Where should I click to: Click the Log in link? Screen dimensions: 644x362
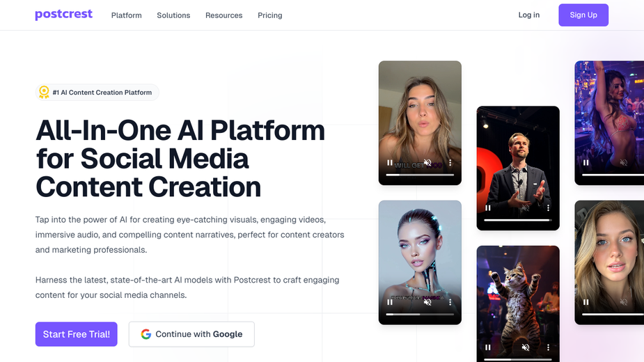(x=528, y=15)
